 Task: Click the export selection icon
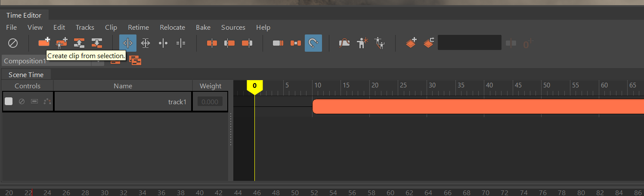97,43
